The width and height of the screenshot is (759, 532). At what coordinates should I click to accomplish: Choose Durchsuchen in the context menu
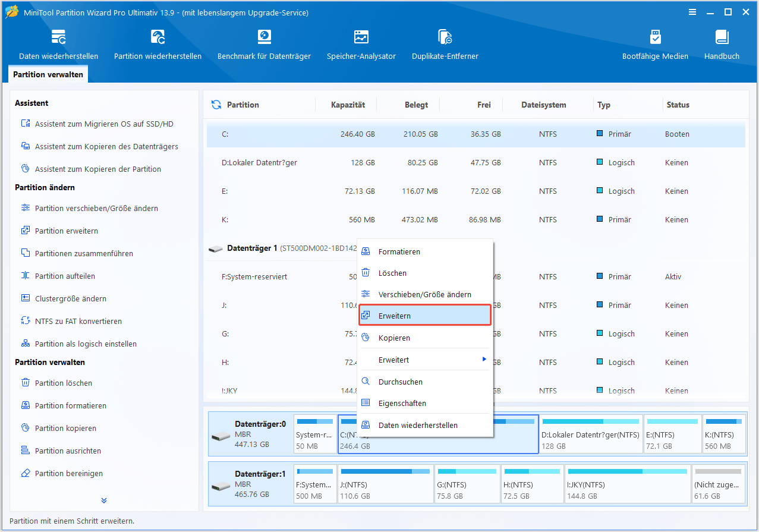(425, 382)
